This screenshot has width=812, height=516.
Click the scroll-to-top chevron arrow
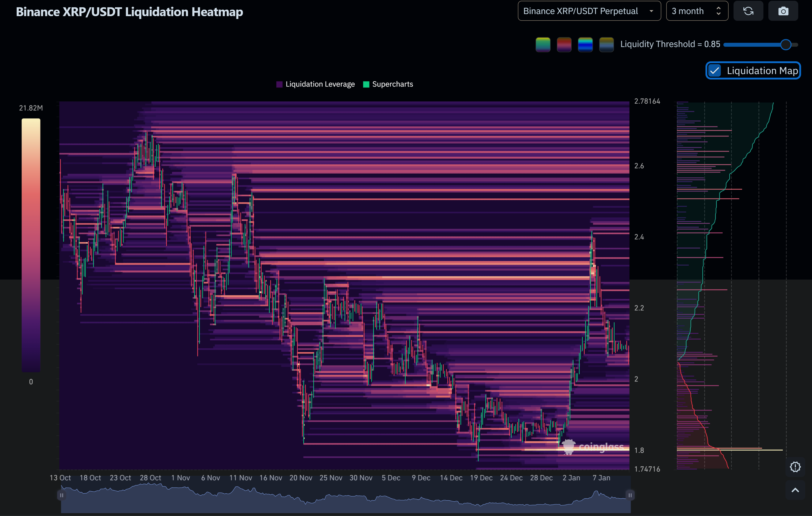click(795, 490)
